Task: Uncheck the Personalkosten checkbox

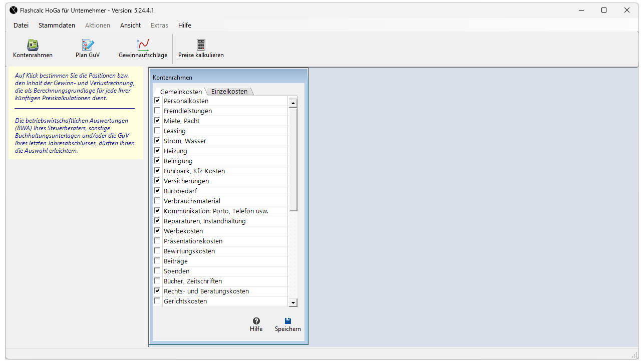Action: coord(157,101)
